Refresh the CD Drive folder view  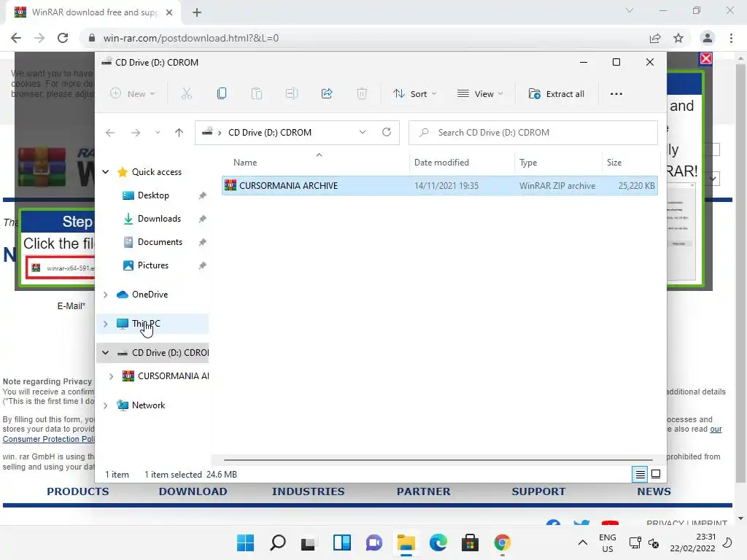pos(387,132)
